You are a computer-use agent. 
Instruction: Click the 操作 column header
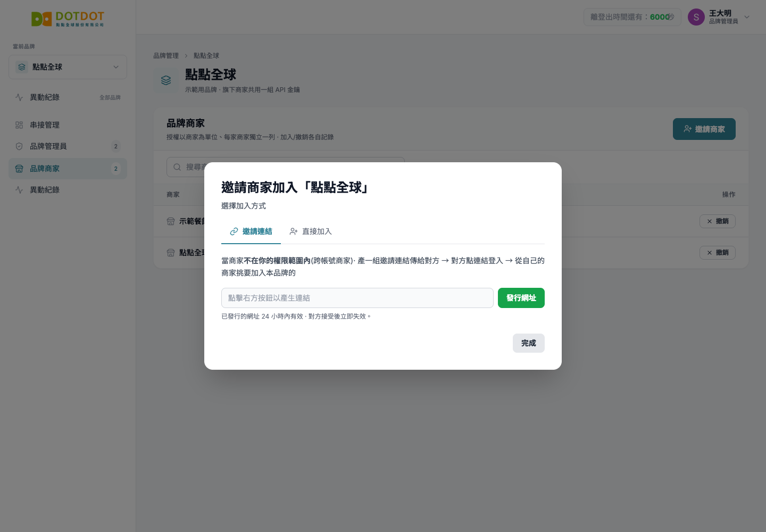[x=729, y=195]
